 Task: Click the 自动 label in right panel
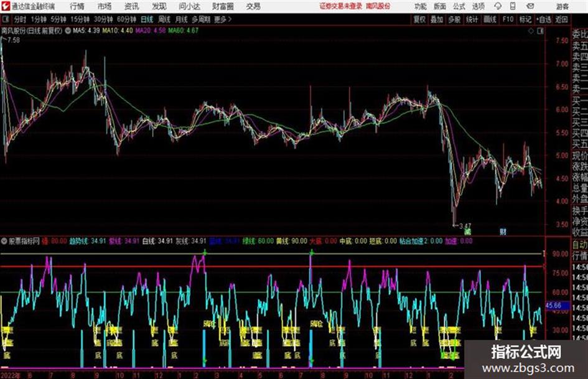point(580,245)
